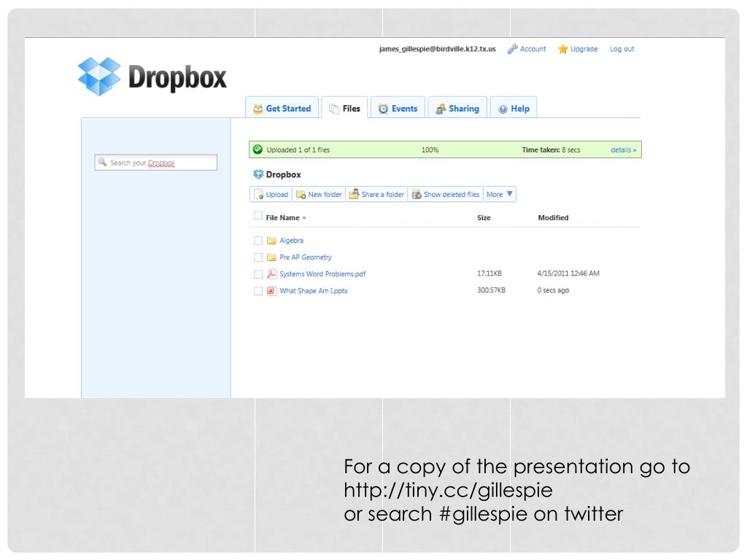Click the http://tiny.cc/gillespie text
This screenshot has width=747, height=560.
click(x=449, y=490)
